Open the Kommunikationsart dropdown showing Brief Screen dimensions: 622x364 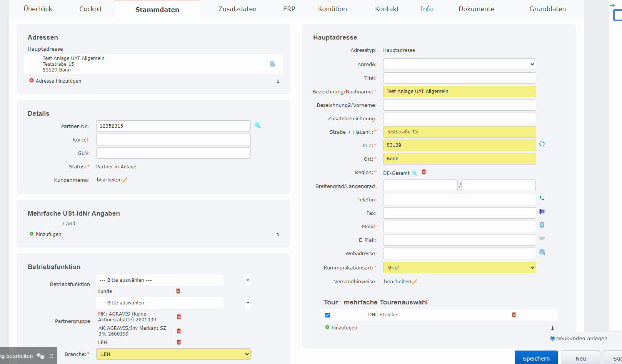(x=459, y=268)
